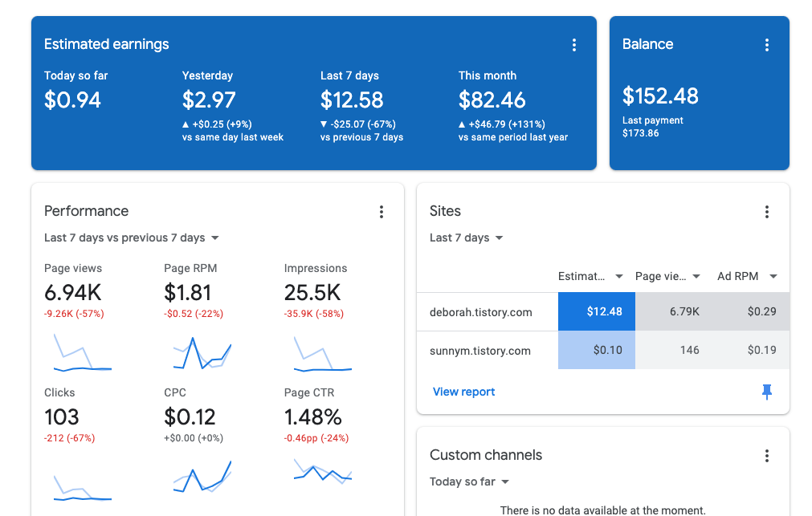Click the View report link
Image resolution: width=812 pixels, height=516 pixels.
(x=464, y=392)
